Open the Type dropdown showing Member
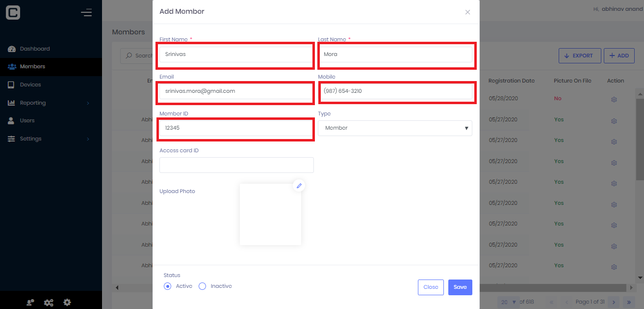 tap(395, 128)
